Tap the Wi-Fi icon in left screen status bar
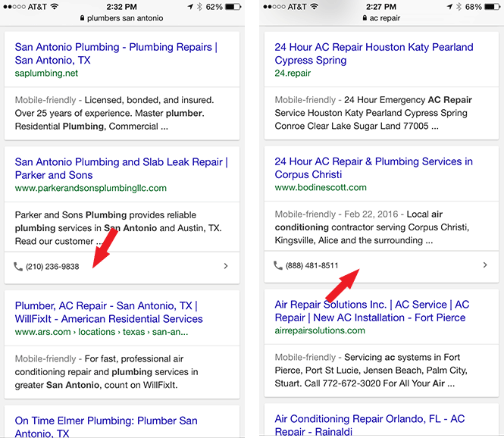This screenshot has width=504, height=438. [x=55, y=6]
